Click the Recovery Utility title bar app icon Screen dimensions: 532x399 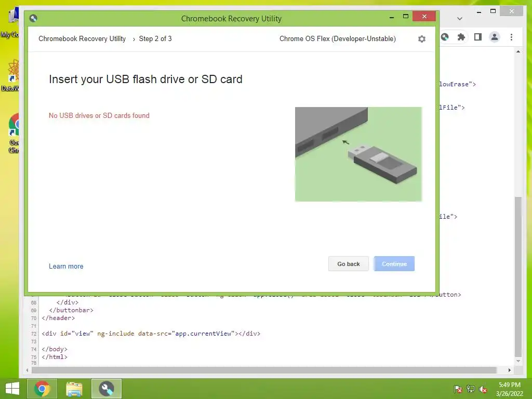[x=33, y=18]
